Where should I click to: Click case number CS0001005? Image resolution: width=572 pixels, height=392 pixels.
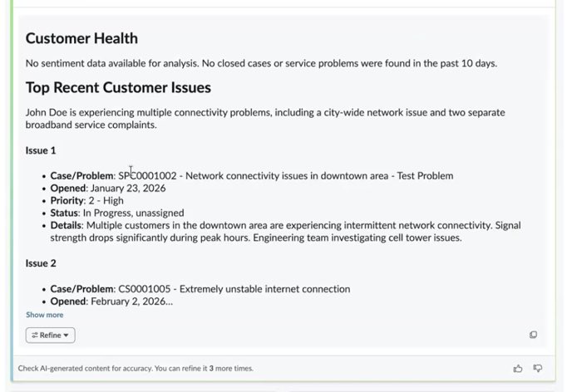click(145, 289)
